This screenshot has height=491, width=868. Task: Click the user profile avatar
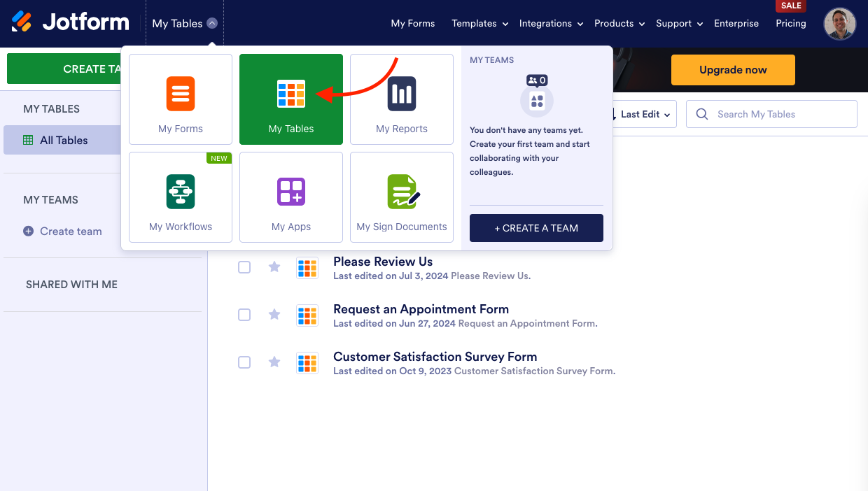click(x=839, y=24)
